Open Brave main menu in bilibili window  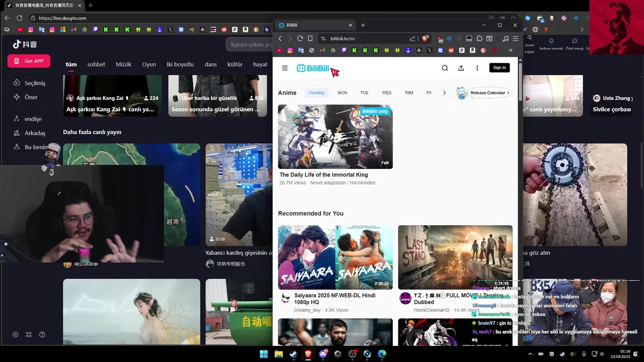516,39
